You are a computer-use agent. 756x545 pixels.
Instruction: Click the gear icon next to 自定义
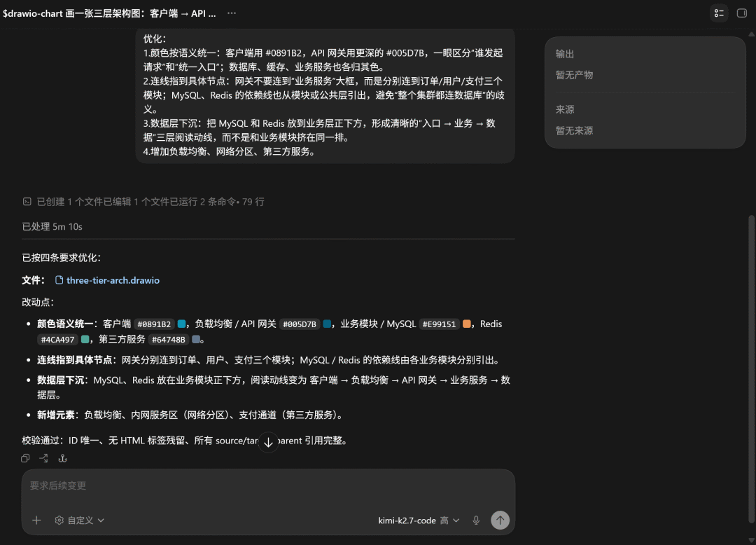tap(59, 520)
